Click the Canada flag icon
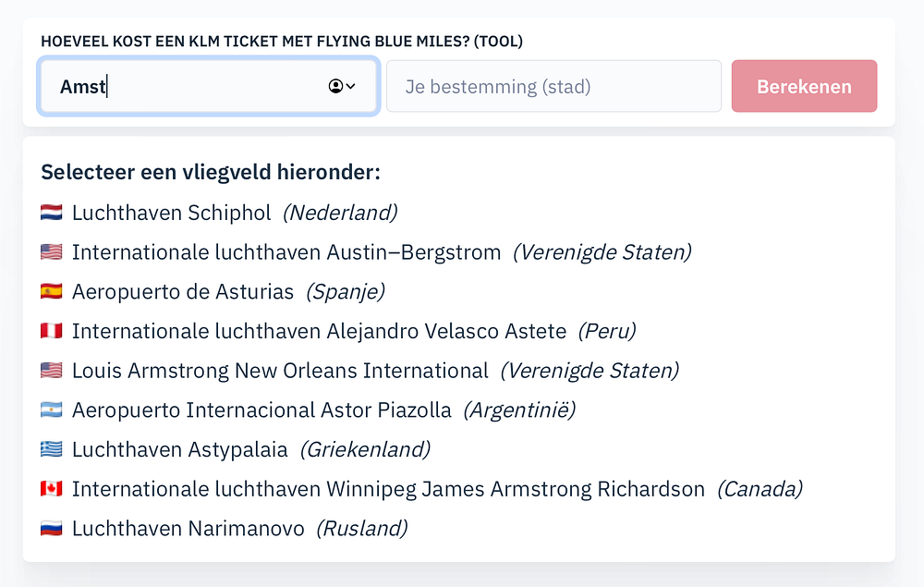This screenshot has height=587, width=924. point(51,489)
